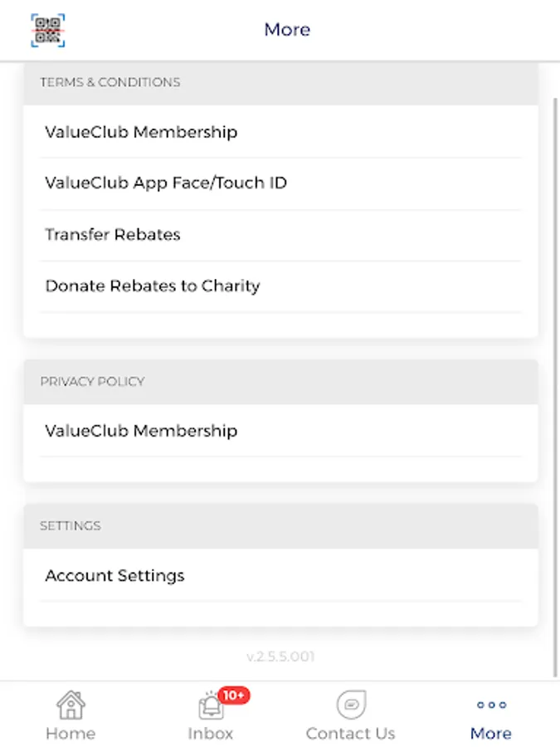Click the Terms & Conditions section header
The width and height of the screenshot is (560, 747).
(110, 82)
